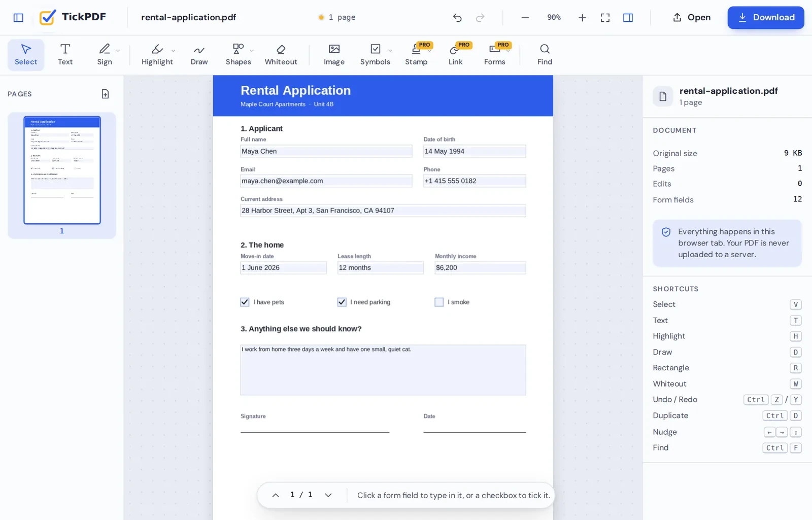Expand the Sign tool dropdown arrow
This screenshot has width=812, height=520.
click(118, 50)
